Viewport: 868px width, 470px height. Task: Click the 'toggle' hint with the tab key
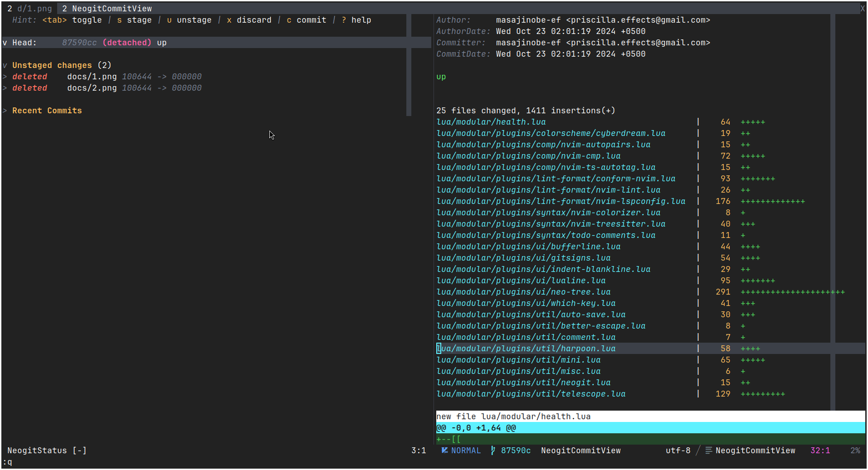(72, 20)
